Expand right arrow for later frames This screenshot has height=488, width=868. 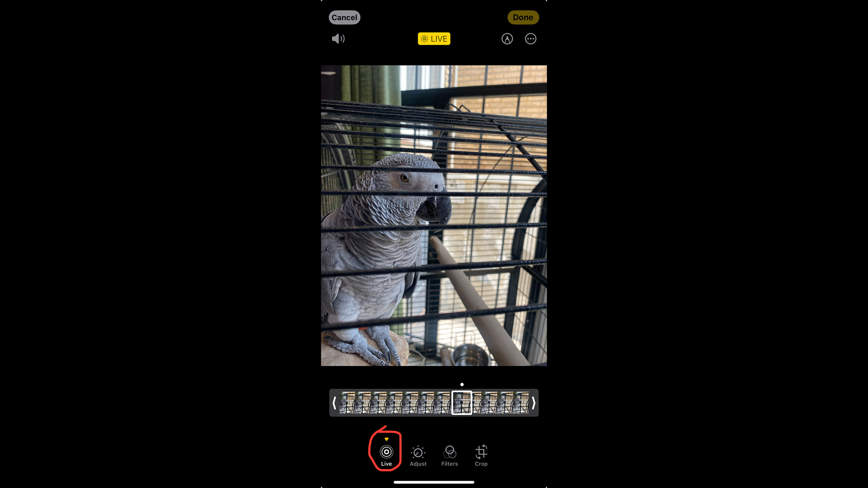click(x=533, y=403)
